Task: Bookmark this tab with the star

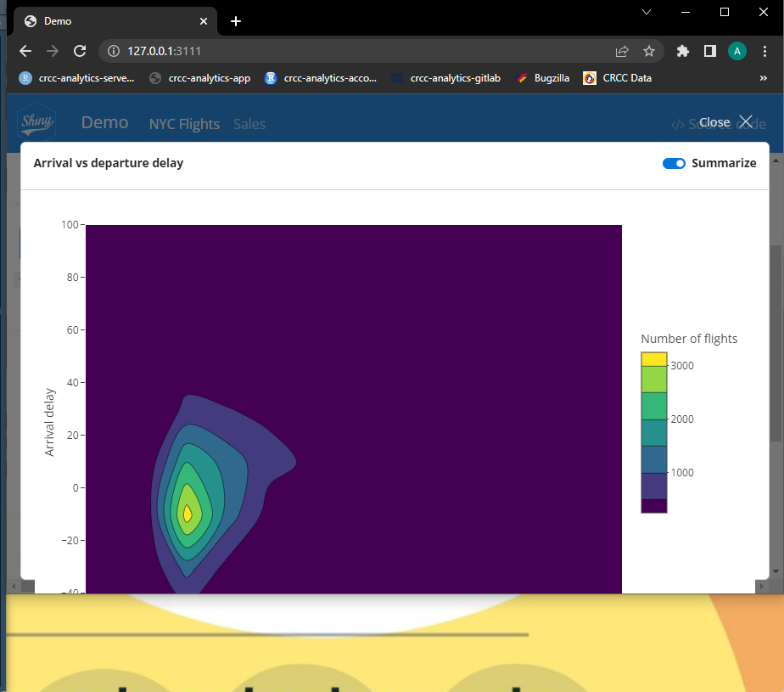Action: tap(649, 51)
